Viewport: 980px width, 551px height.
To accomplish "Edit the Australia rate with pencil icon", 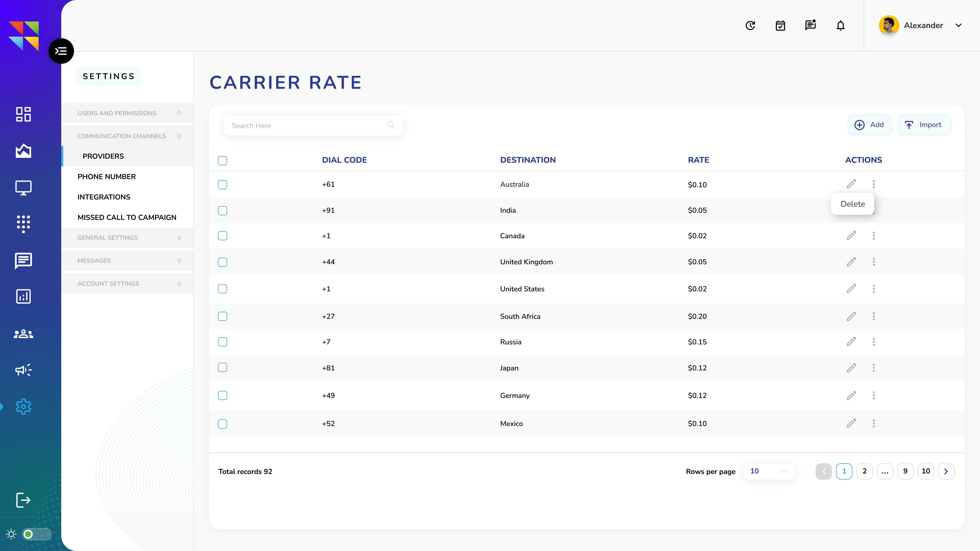I will [x=851, y=184].
